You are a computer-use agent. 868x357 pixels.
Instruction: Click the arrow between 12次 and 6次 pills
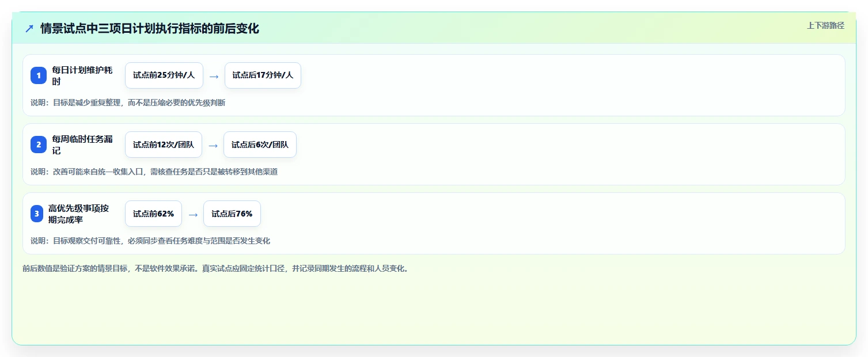[x=213, y=145]
